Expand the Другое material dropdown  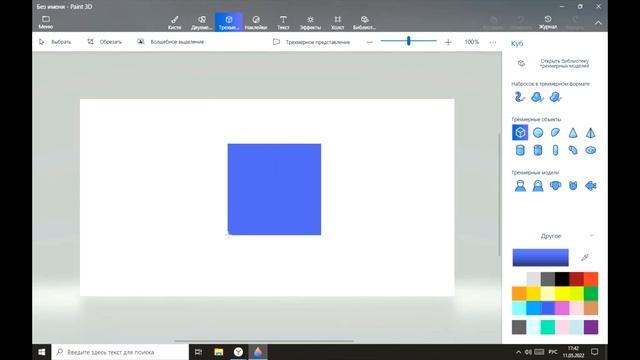(x=555, y=236)
